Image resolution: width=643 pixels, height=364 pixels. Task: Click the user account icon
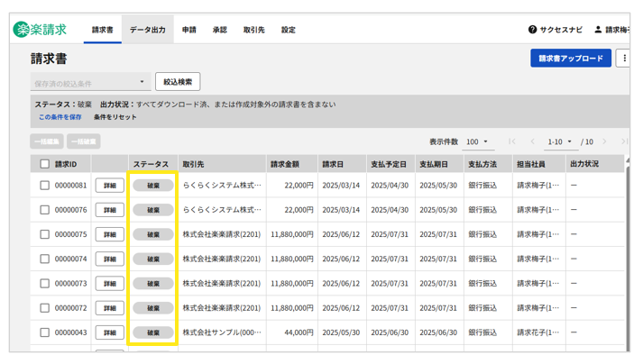point(598,30)
